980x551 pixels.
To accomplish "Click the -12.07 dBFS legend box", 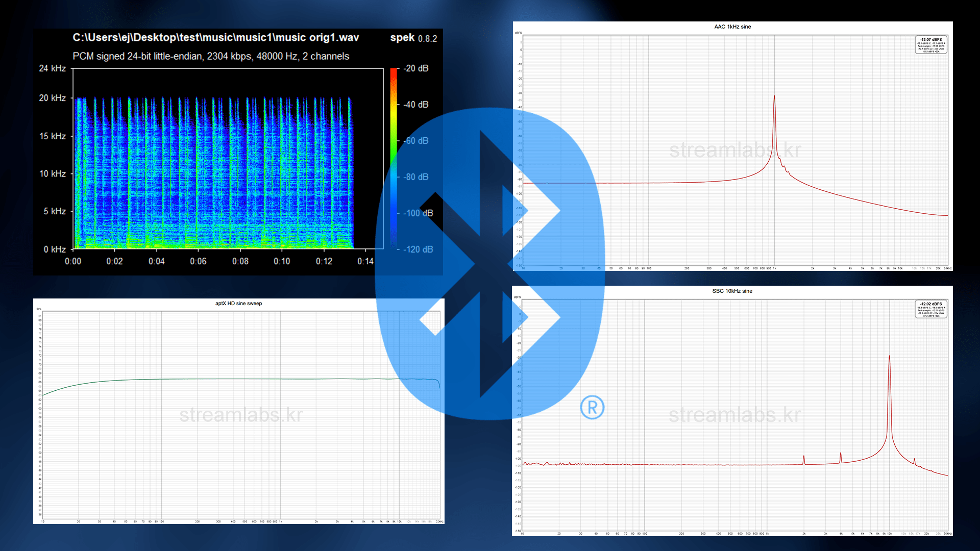I will [x=931, y=45].
